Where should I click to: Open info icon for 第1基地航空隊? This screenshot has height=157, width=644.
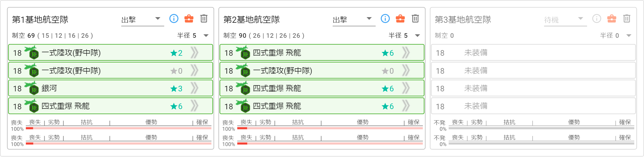click(x=174, y=18)
